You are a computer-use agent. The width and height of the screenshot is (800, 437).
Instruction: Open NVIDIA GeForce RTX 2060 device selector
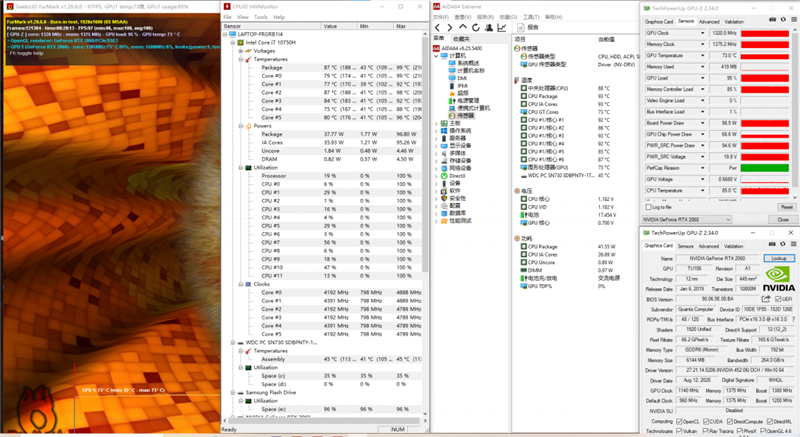(686, 220)
